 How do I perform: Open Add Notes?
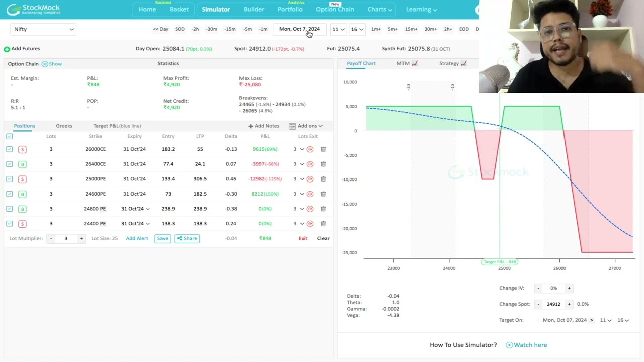(264, 126)
